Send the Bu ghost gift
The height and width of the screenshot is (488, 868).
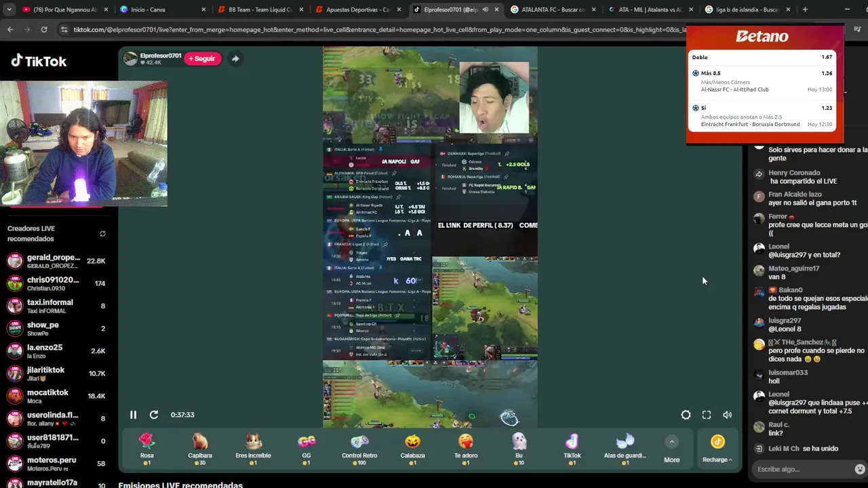[x=519, y=449]
